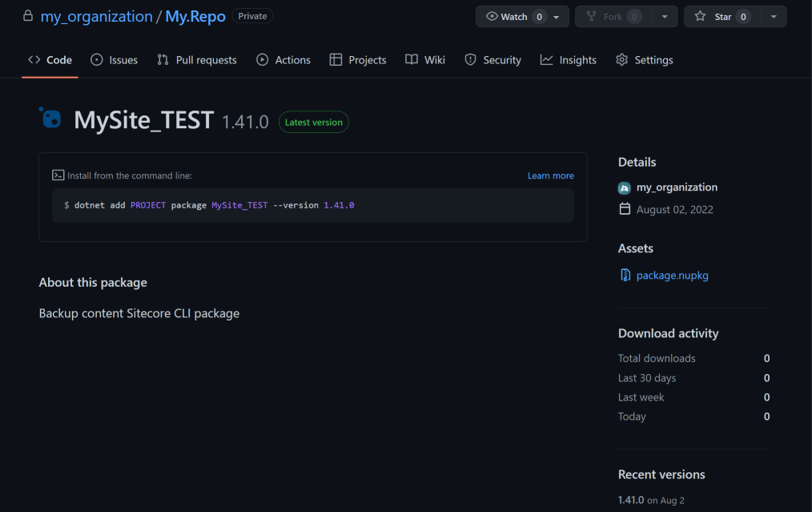This screenshot has height=512, width=812.
Task: Go to my_organization in the breadcrumb
Action: pyautogui.click(x=96, y=17)
